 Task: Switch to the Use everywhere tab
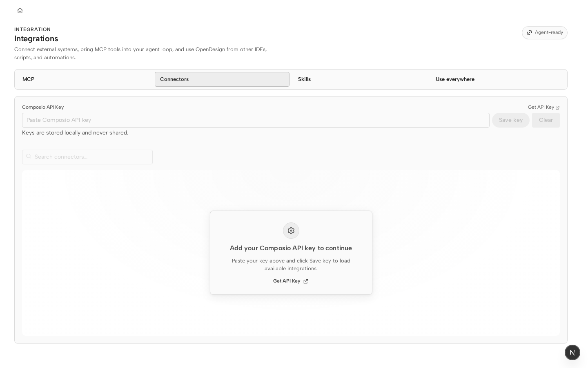(x=497, y=79)
